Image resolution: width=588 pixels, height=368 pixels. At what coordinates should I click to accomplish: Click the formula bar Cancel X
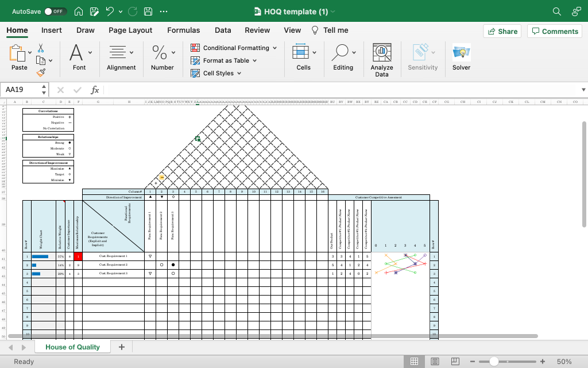[60, 90]
